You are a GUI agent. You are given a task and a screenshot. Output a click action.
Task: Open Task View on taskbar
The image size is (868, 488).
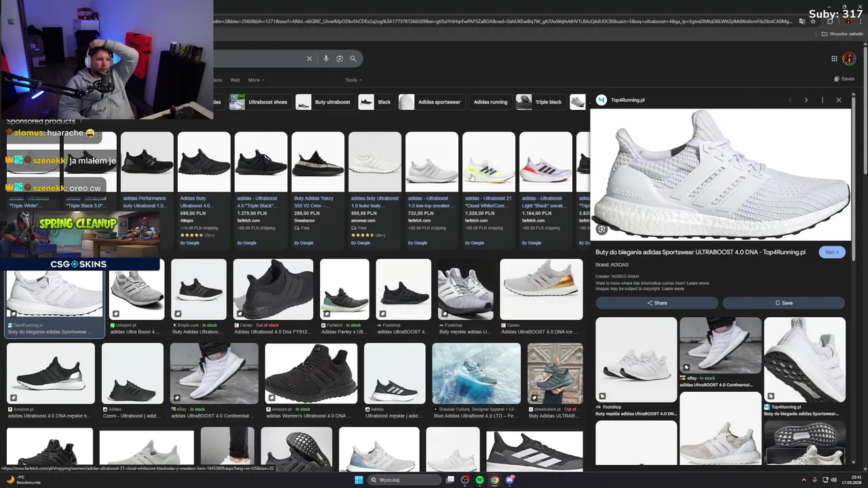[450, 480]
